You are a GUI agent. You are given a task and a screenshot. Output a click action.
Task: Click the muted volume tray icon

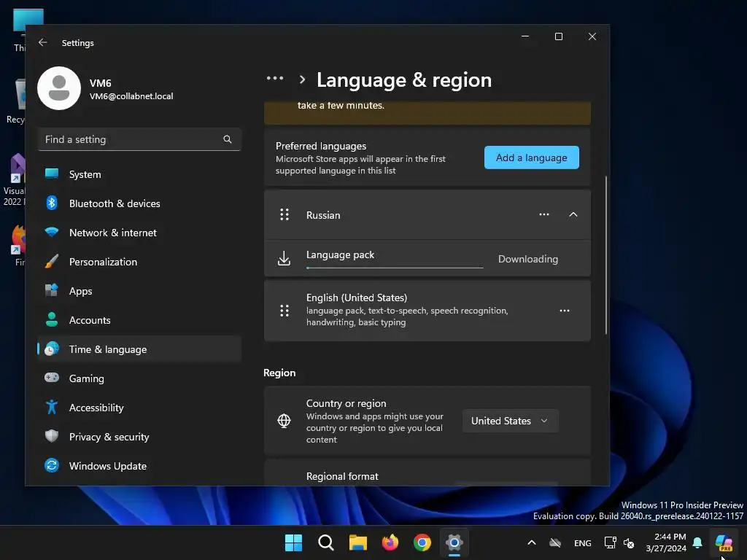pos(629,542)
